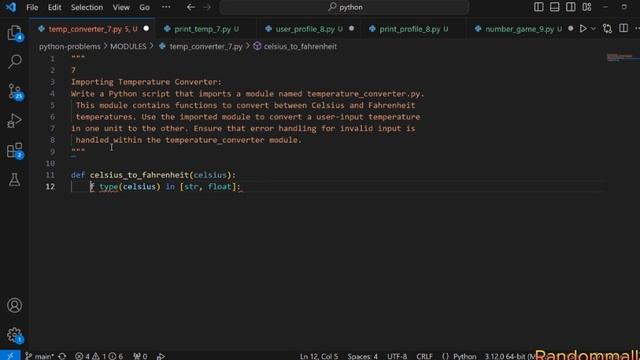Click the debug launch icon in status bar

161,356
